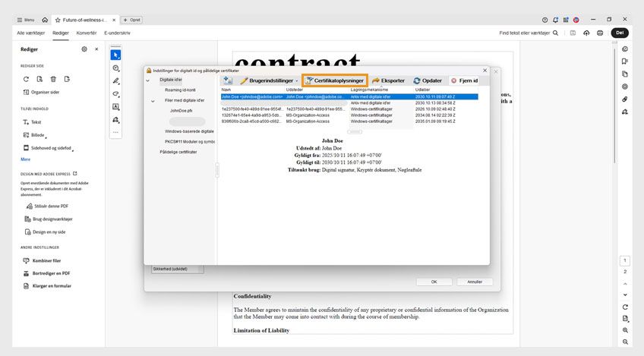Open the pages icon in right rail
This screenshot has height=356, width=644.
point(625,74)
